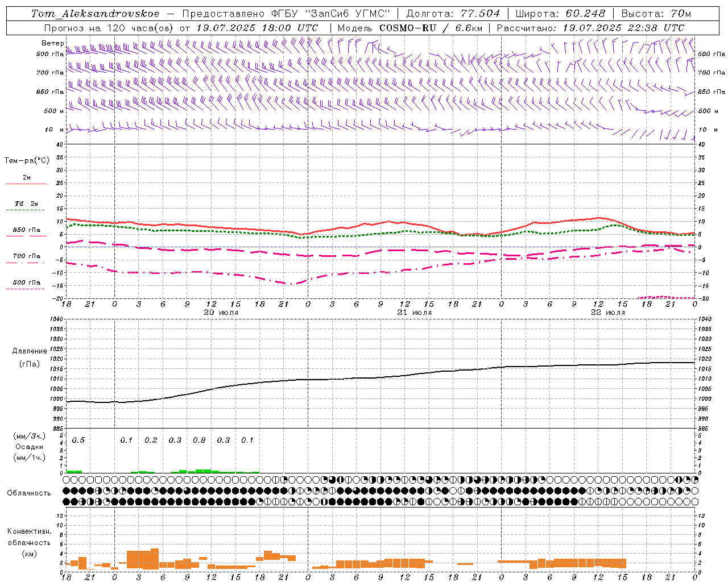This screenshot has width=728, height=582.
Task: Click the '21 июля' date label
Action: (414, 313)
